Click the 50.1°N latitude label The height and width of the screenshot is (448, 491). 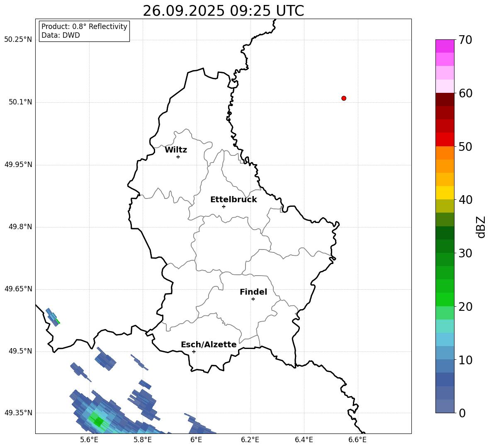(x=20, y=102)
